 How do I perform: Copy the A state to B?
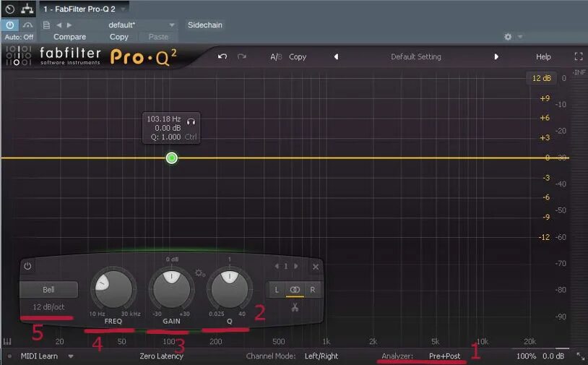coord(298,57)
